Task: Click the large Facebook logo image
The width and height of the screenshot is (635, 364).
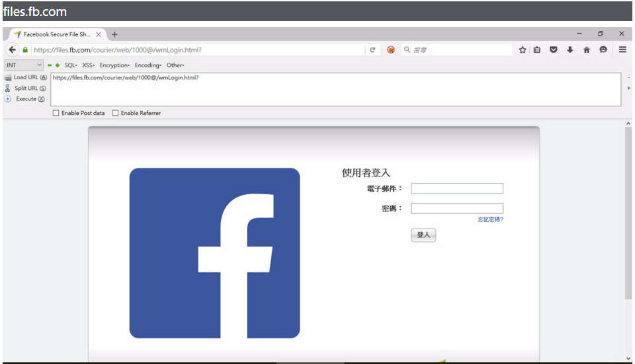Action: (214, 253)
